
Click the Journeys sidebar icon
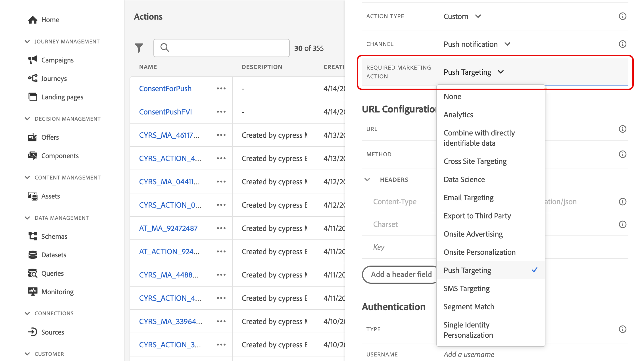click(x=33, y=78)
